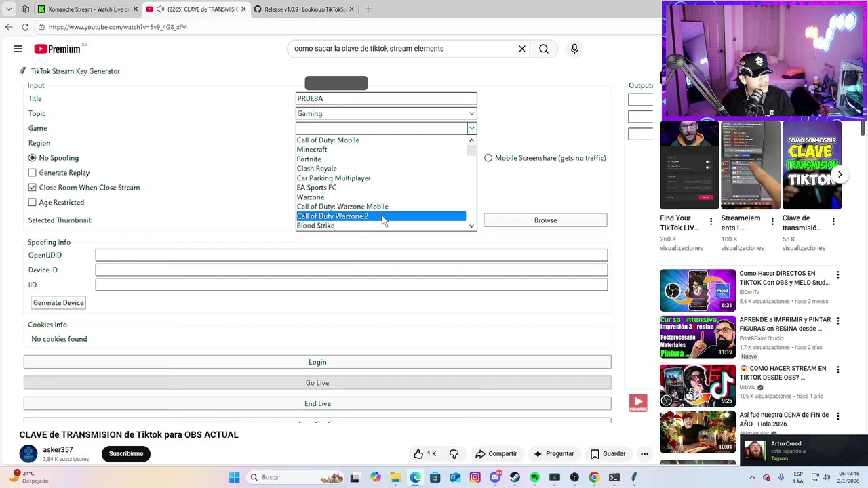This screenshot has width=868, height=488.
Task: Go back with browser back arrow
Action: tap(9, 27)
